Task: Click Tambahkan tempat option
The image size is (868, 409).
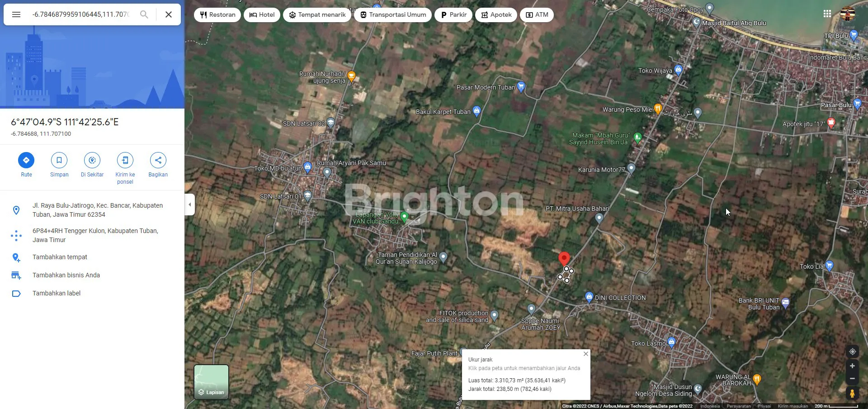Action: 60,257
